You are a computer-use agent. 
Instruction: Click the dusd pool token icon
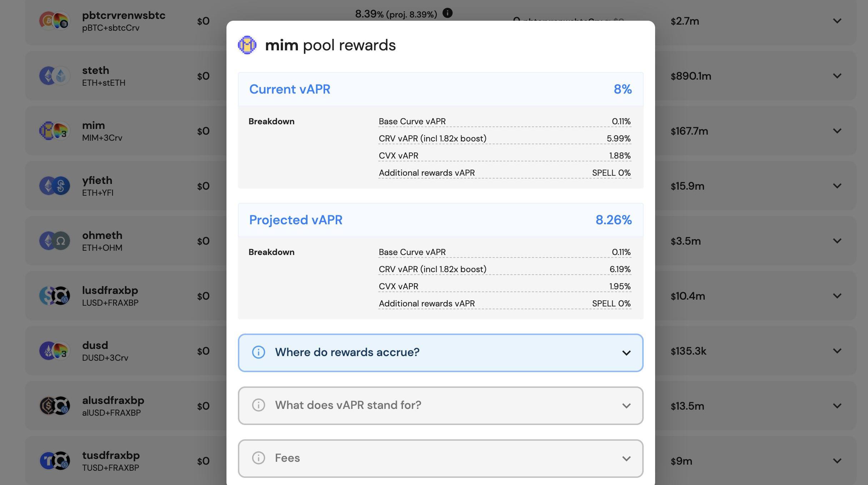[x=54, y=351]
